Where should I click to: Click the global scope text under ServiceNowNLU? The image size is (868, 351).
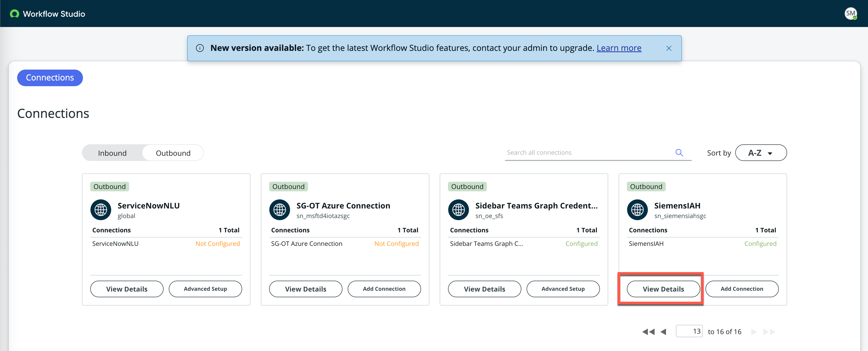[126, 216]
